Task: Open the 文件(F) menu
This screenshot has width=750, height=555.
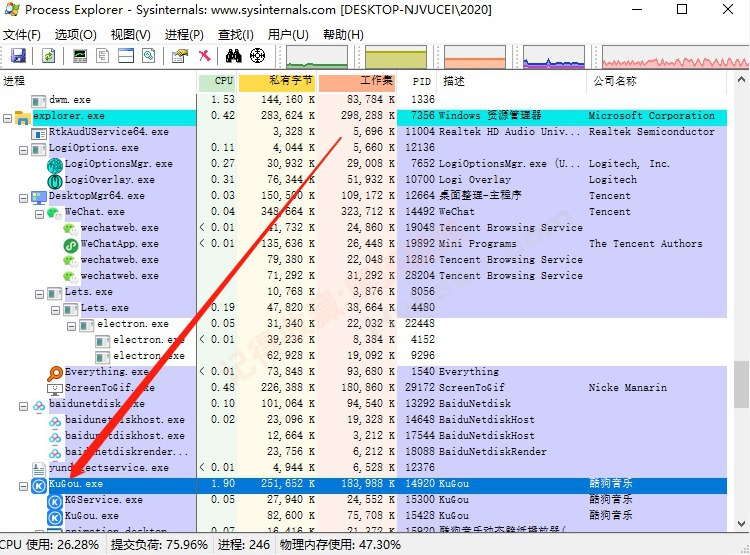Action: [x=22, y=35]
